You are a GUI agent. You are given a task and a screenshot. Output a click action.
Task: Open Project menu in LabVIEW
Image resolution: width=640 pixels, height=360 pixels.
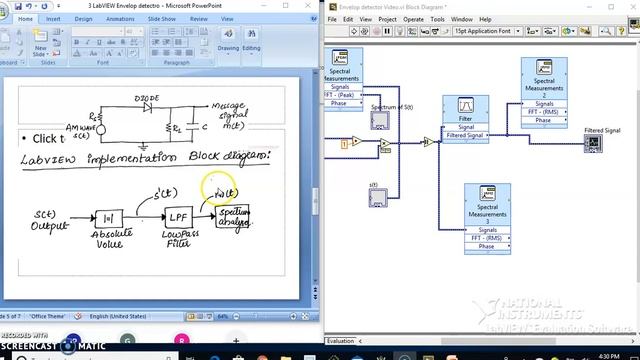tap(387, 19)
